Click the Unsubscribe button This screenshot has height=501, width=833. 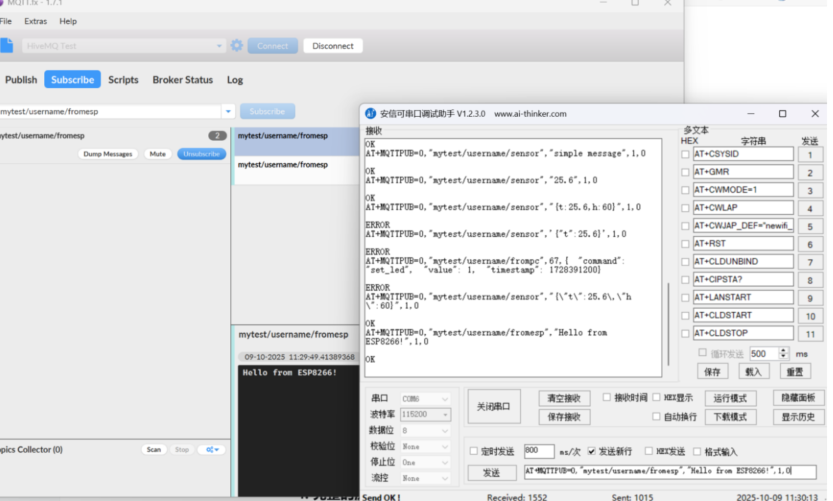pos(201,154)
